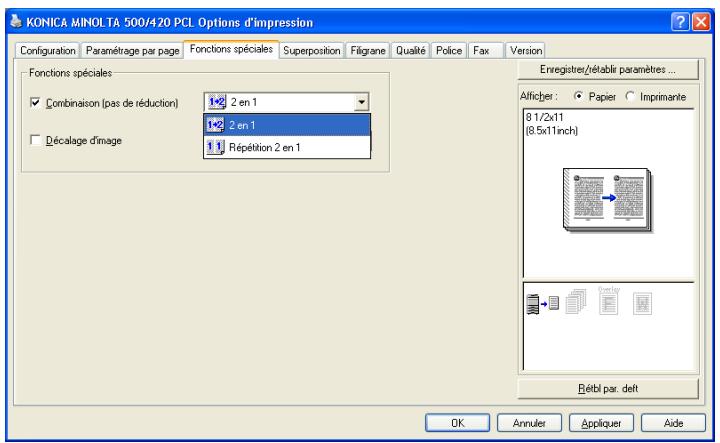The image size is (720, 443).
Task: Open help with the Aide button
Action: 673,423
